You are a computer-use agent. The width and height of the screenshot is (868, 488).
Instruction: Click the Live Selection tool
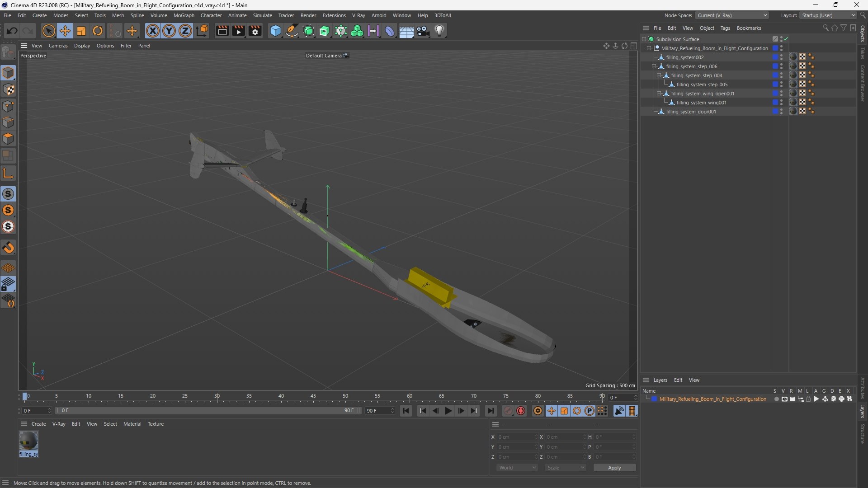(48, 31)
